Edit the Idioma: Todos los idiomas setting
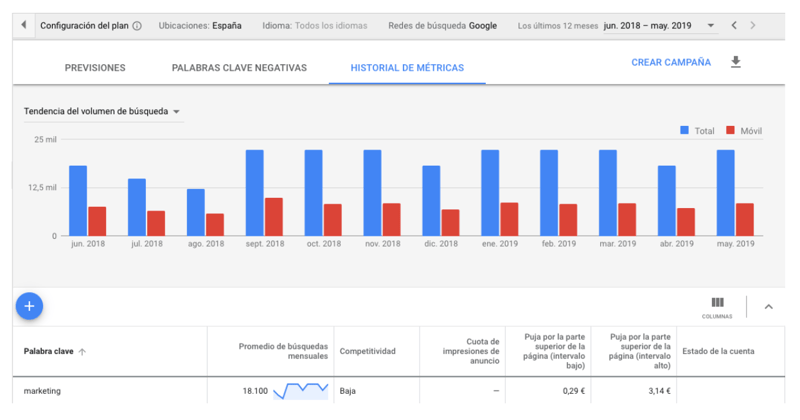This screenshot has height=420, width=800. coord(314,25)
